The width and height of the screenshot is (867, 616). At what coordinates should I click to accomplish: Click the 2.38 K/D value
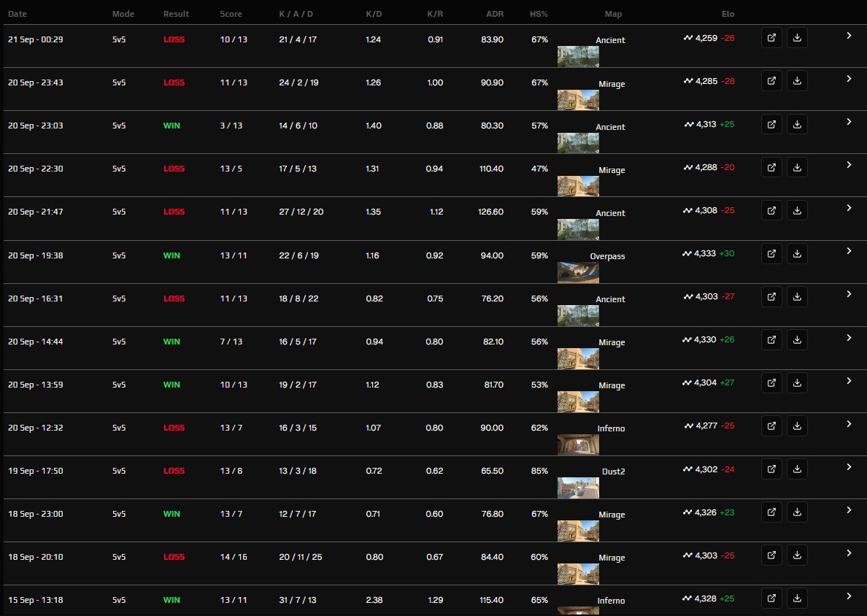374,600
